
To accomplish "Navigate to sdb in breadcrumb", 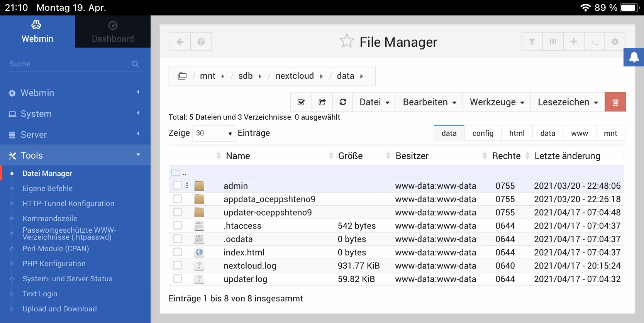I will pyautogui.click(x=246, y=76).
